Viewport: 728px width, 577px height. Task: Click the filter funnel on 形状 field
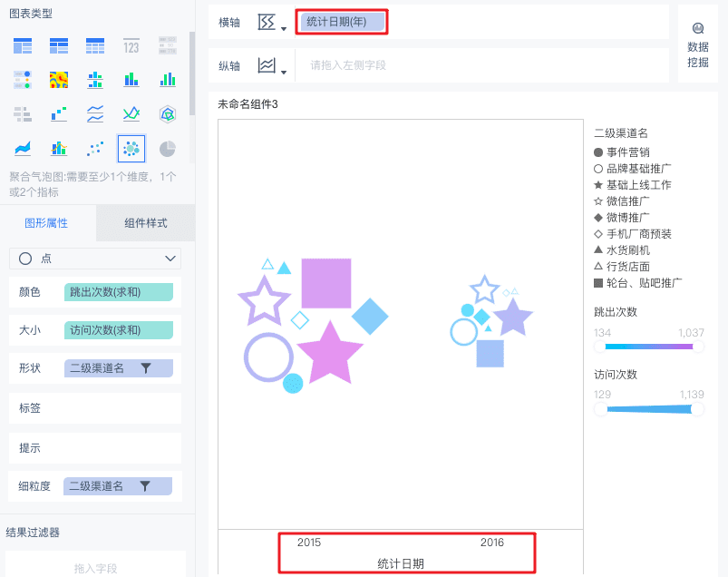coord(146,368)
